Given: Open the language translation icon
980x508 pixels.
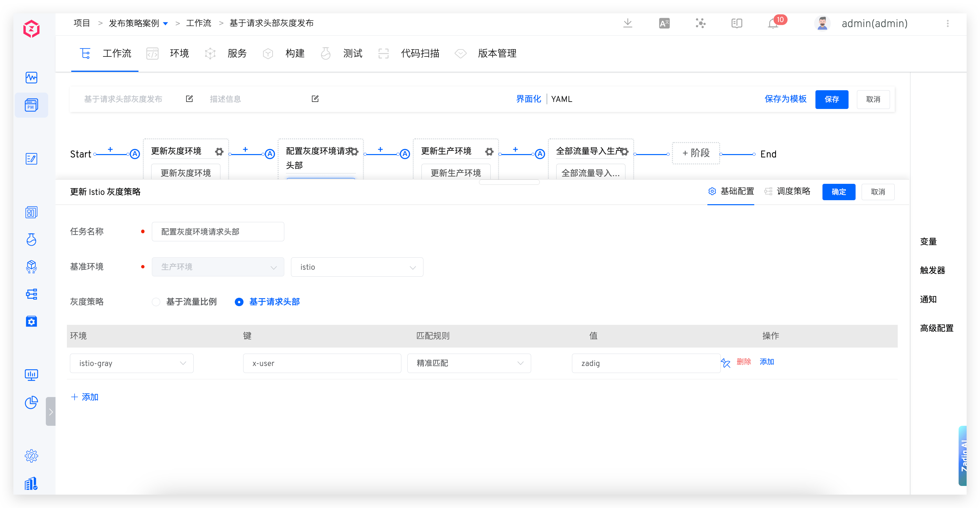Looking at the screenshot, I should 664,24.
